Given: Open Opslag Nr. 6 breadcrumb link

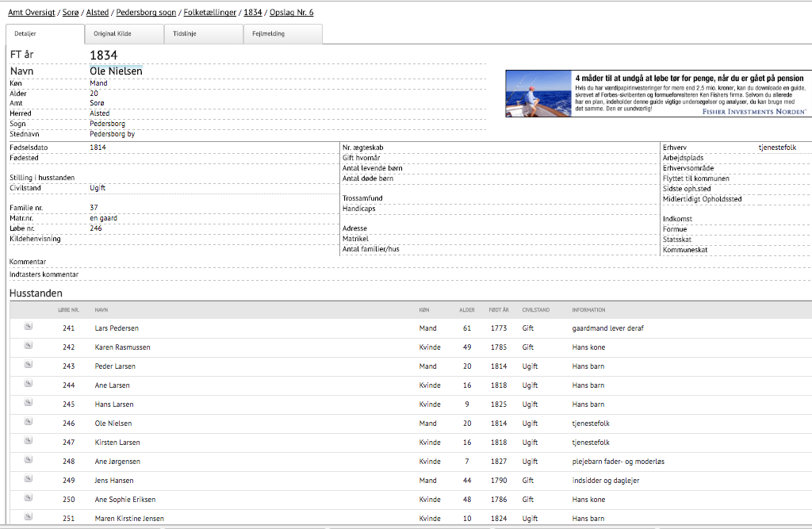Looking at the screenshot, I should 292,13.
